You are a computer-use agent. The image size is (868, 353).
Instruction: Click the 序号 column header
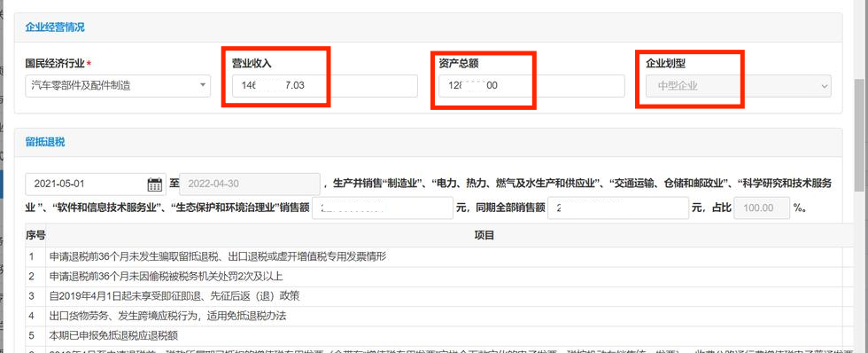click(x=35, y=236)
